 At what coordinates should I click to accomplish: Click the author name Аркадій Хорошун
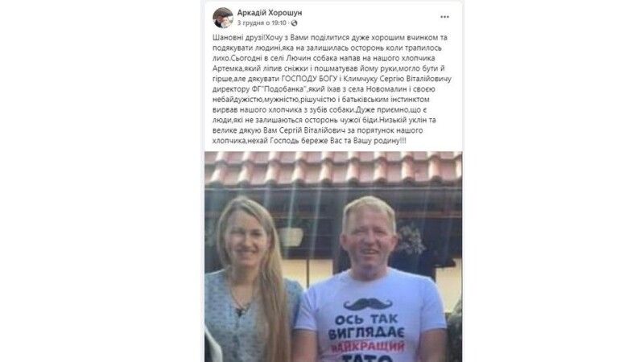(270, 13)
